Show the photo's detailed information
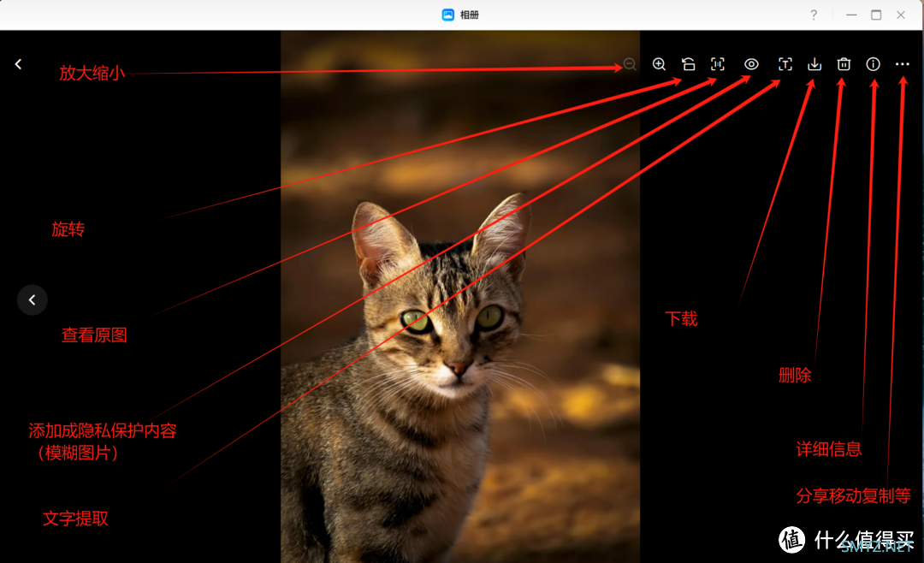The width and height of the screenshot is (924, 563). click(874, 64)
